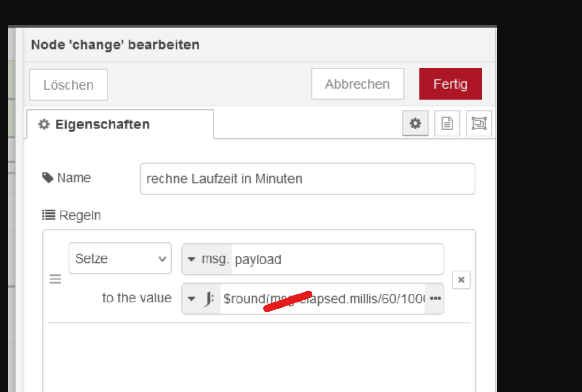Image resolution: width=582 pixels, height=392 pixels.
Task: Open the JSONata type selector dropdown
Action: [x=201, y=299]
